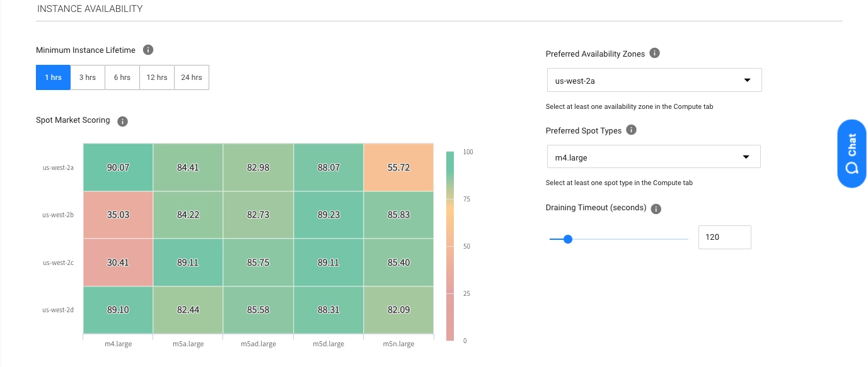Click the dropdown arrow beside m4.large
Image resolution: width=868 pixels, height=367 pixels.
[746, 156]
